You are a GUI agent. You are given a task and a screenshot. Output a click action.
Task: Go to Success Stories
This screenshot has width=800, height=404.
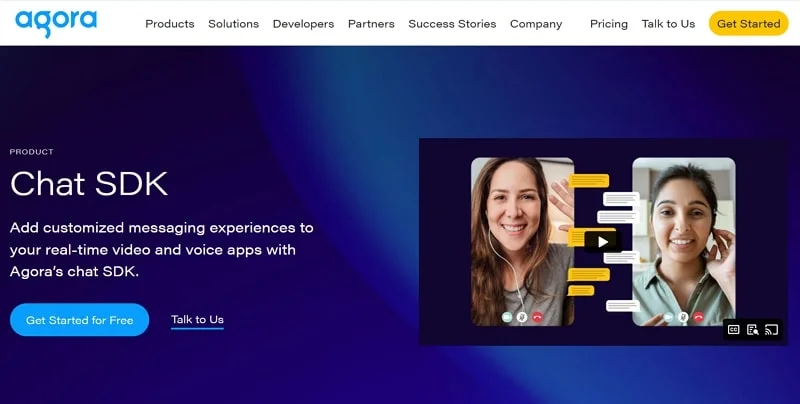(x=453, y=24)
